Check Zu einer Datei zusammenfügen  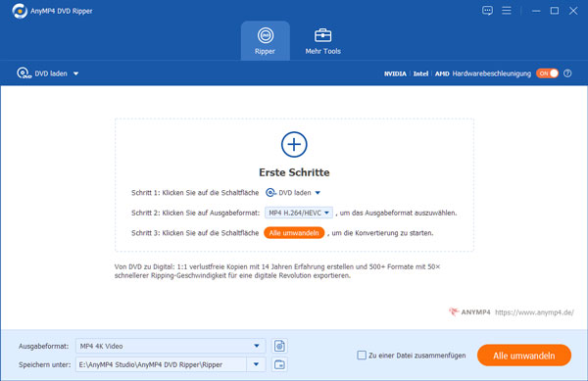(362, 356)
